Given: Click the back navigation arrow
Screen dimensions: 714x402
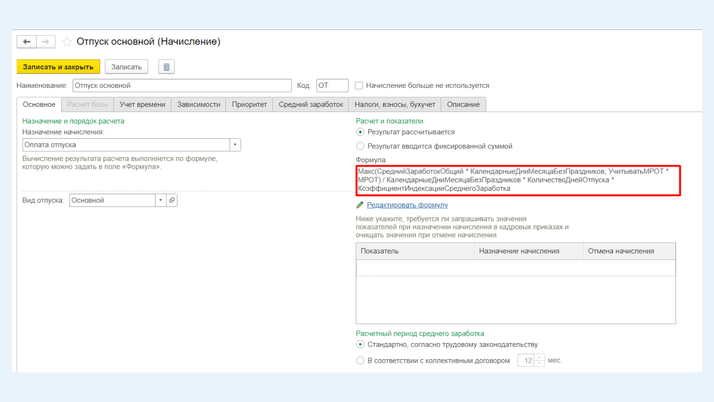Looking at the screenshot, I should (x=27, y=42).
